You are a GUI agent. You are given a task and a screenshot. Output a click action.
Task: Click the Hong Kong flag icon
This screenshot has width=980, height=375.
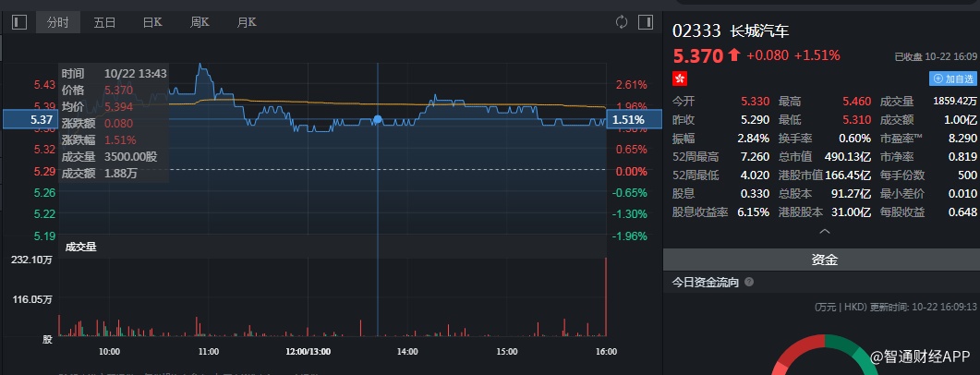[x=680, y=79]
